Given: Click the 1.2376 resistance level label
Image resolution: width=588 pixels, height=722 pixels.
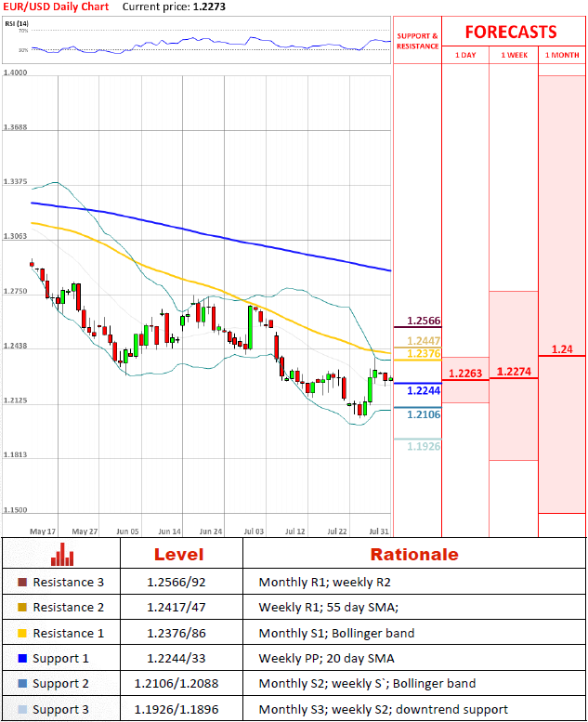Looking at the screenshot, I should click(x=424, y=353).
